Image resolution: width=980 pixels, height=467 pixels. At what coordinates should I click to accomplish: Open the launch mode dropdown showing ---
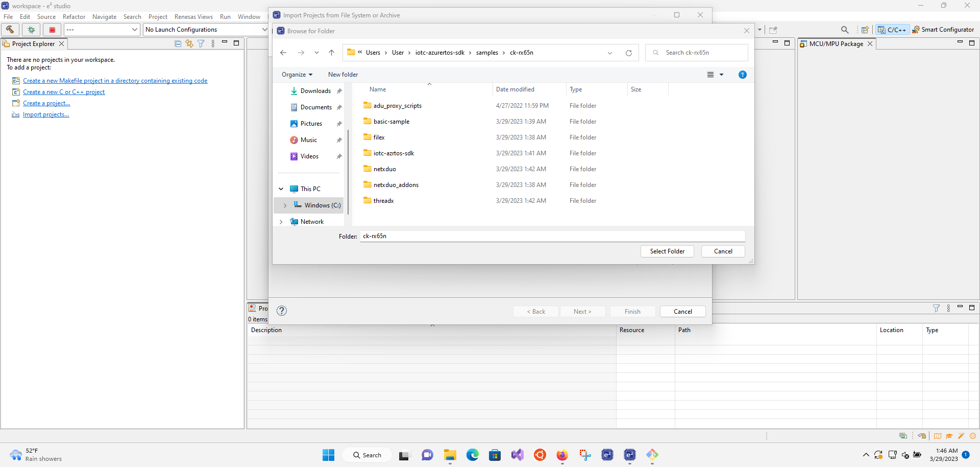coord(102,30)
